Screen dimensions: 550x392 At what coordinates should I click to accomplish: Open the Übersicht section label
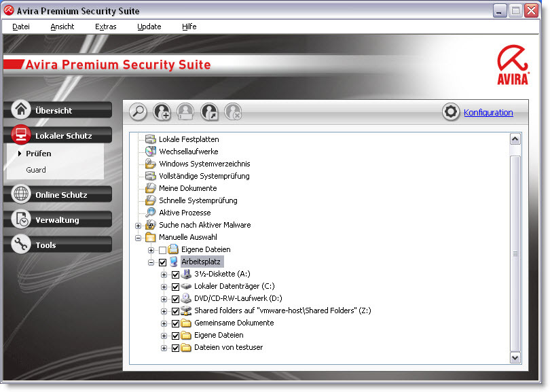click(54, 111)
